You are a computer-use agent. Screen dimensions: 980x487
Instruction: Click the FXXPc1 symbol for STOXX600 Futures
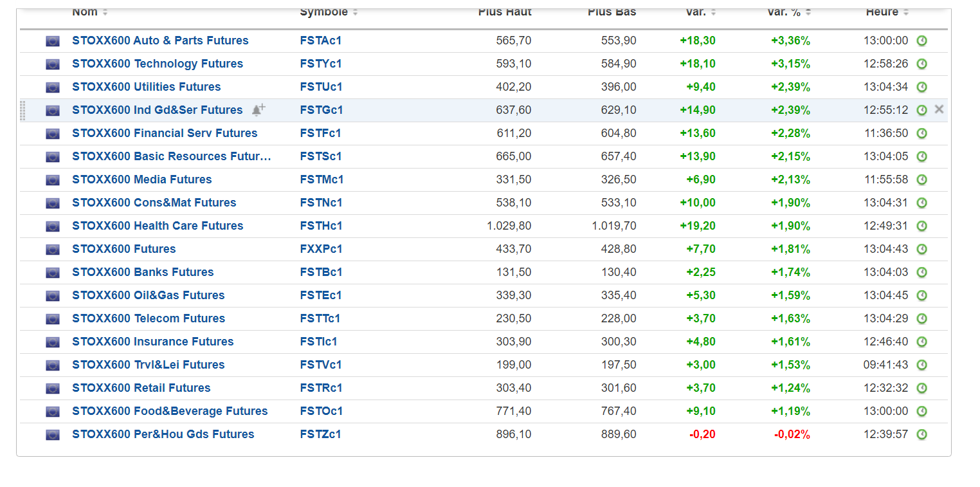[x=322, y=249]
